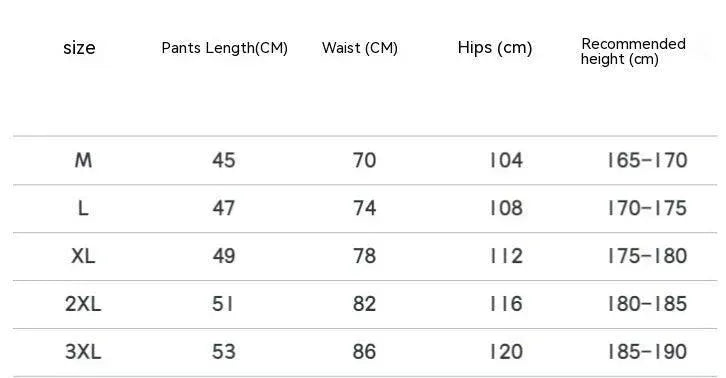The width and height of the screenshot is (726, 378).
Task: Click the 2XL size label
Action: pyautogui.click(x=83, y=304)
